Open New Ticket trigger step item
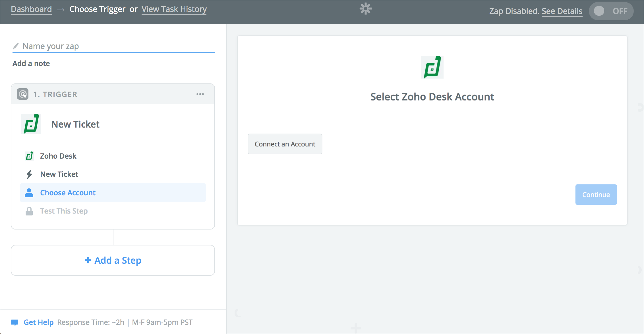Screen dimensions: 644x334 (59, 174)
